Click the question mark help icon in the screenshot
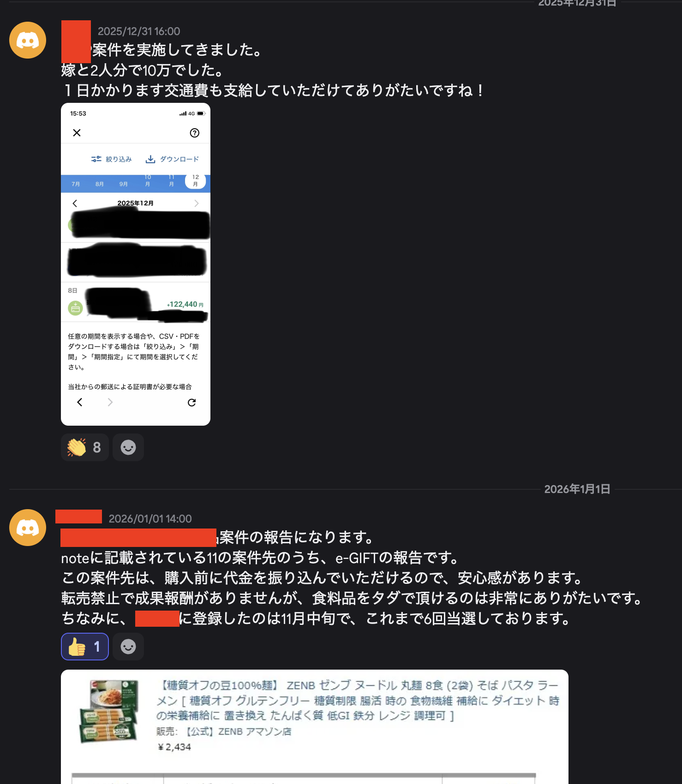The height and width of the screenshot is (784, 682). 195,133
